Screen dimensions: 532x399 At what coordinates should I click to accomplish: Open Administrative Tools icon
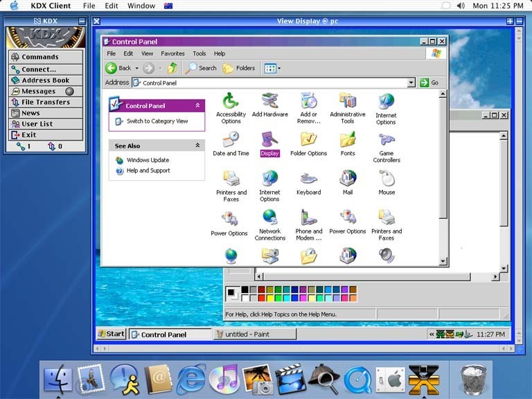tap(348, 108)
